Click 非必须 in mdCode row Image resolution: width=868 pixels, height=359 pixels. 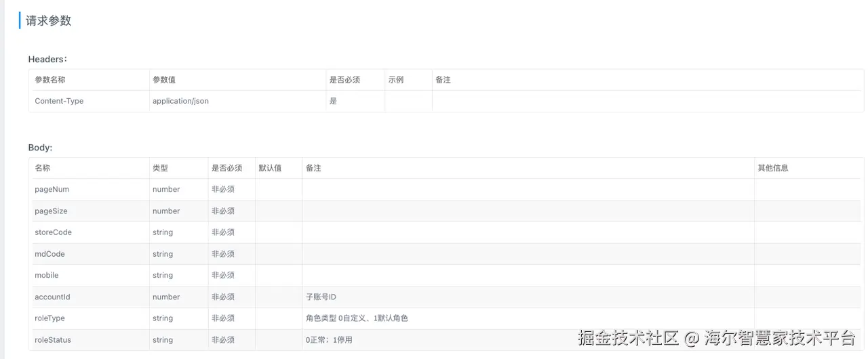(223, 254)
